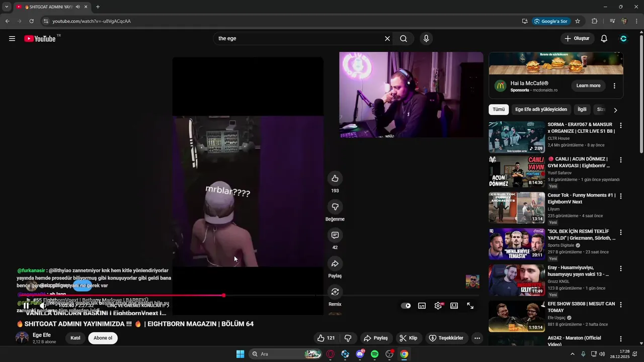Open the YouTube guide hamburger menu
Image resolution: width=644 pixels, height=362 pixels.
(x=12, y=39)
